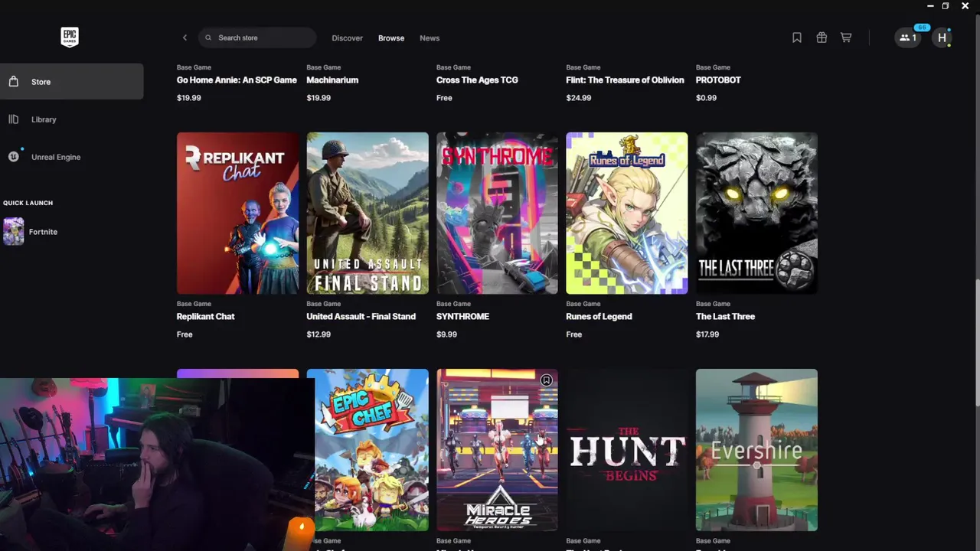980x551 pixels.
Task: Click the $17.99 price label
Action: click(707, 334)
